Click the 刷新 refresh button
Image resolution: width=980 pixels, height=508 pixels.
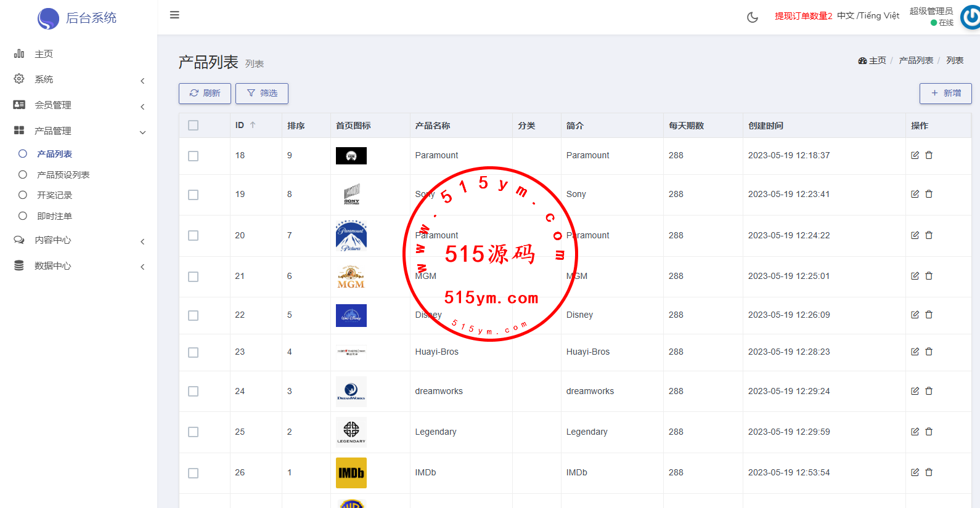point(205,94)
